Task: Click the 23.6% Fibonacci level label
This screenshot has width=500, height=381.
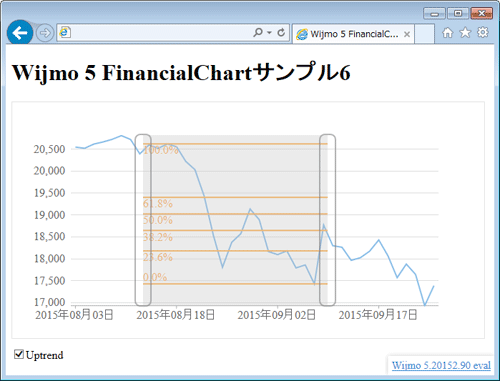Action: [x=158, y=257]
